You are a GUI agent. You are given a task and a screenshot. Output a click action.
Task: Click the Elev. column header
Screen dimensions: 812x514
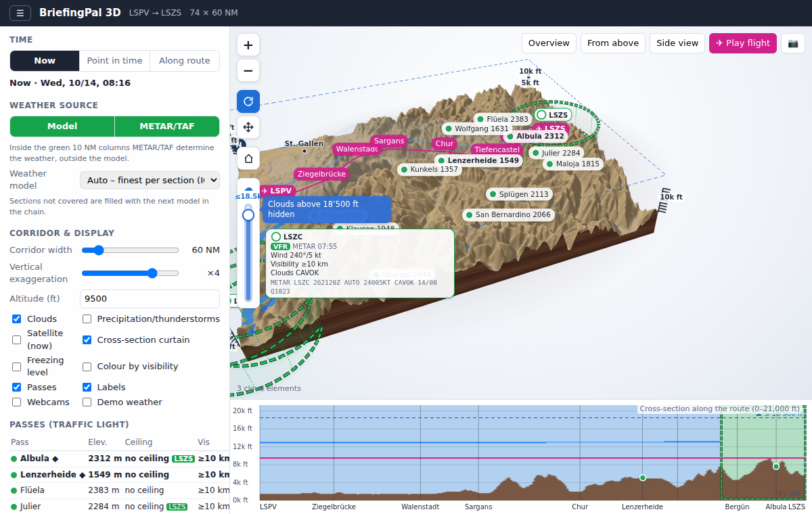(x=98, y=442)
